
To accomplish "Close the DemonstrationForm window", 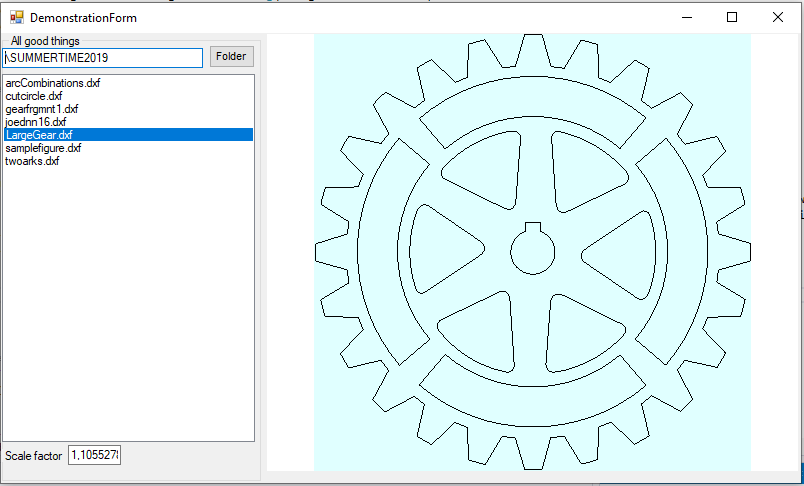I will coord(777,17).
